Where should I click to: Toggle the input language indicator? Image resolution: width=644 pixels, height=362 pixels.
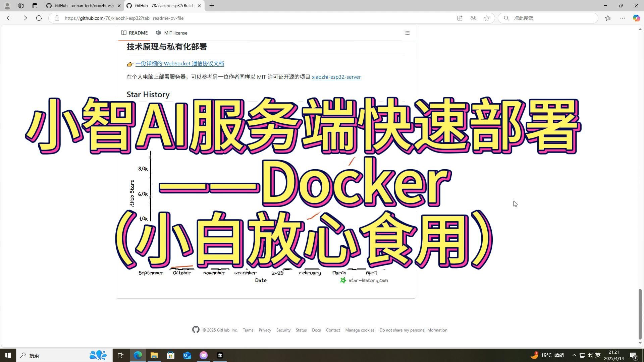pos(598,355)
